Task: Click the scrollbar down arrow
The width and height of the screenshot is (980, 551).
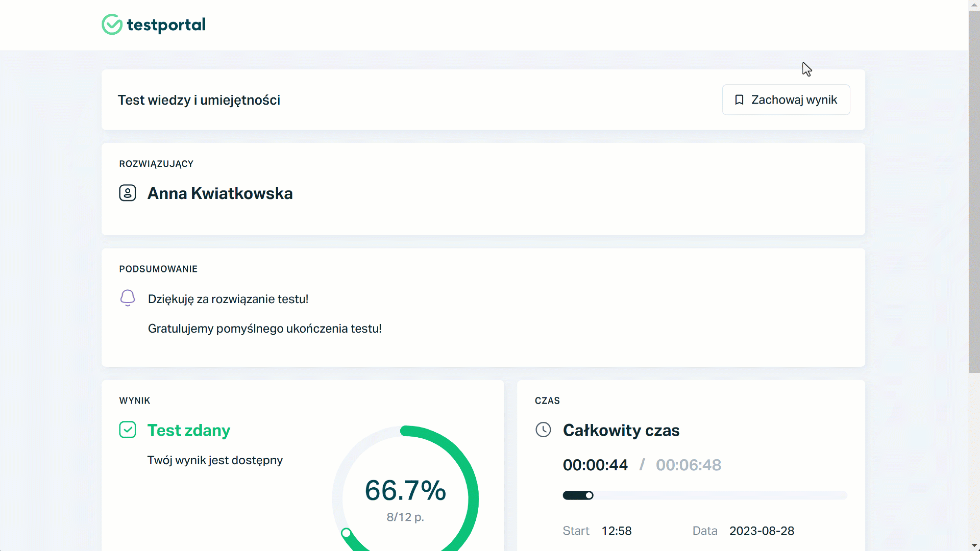Action: (x=974, y=546)
